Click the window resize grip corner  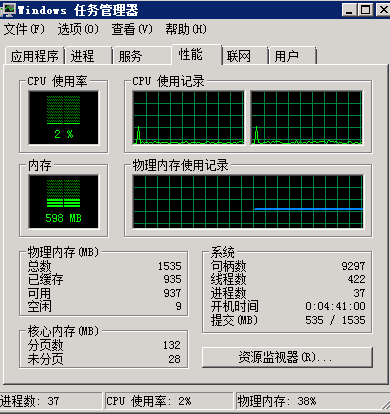[385, 404]
